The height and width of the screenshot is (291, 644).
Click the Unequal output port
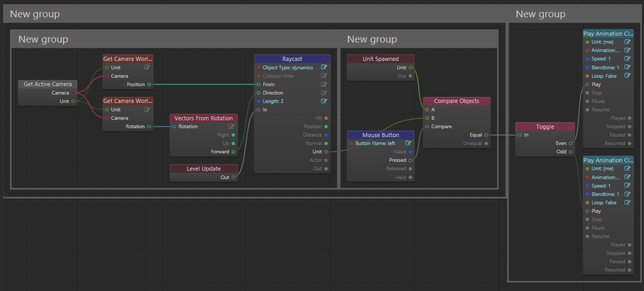[x=486, y=143]
